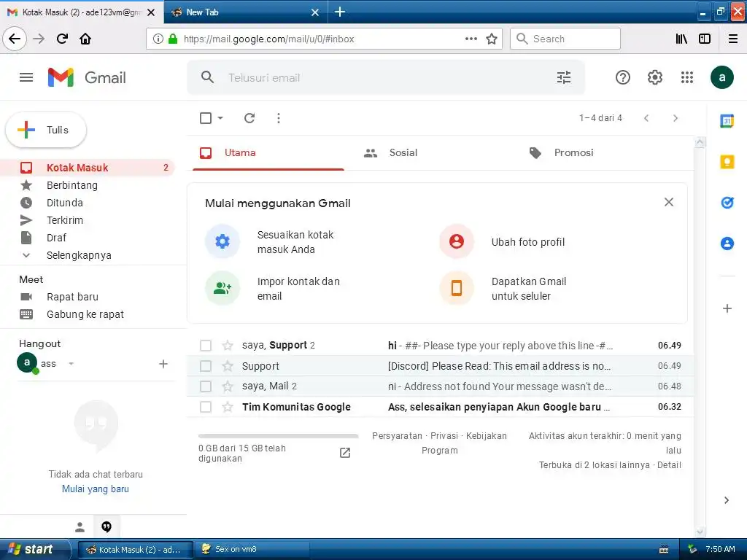The image size is (747, 560).
Task: Show Hangouts contacts person icon
Action: point(80,526)
